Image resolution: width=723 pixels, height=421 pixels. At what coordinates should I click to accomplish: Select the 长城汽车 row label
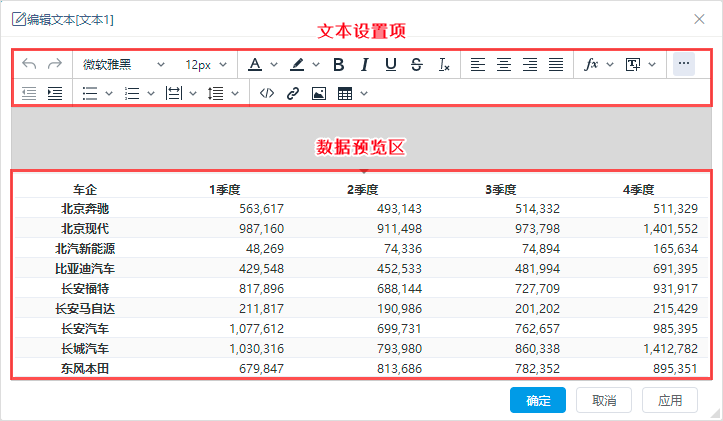(x=85, y=349)
